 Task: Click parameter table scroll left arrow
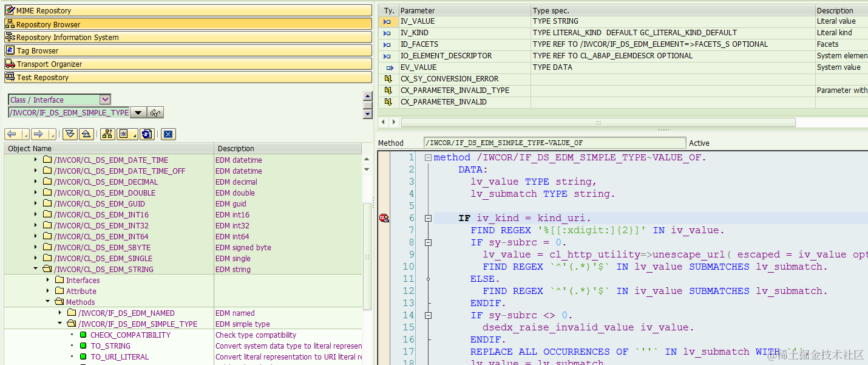pos(384,122)
